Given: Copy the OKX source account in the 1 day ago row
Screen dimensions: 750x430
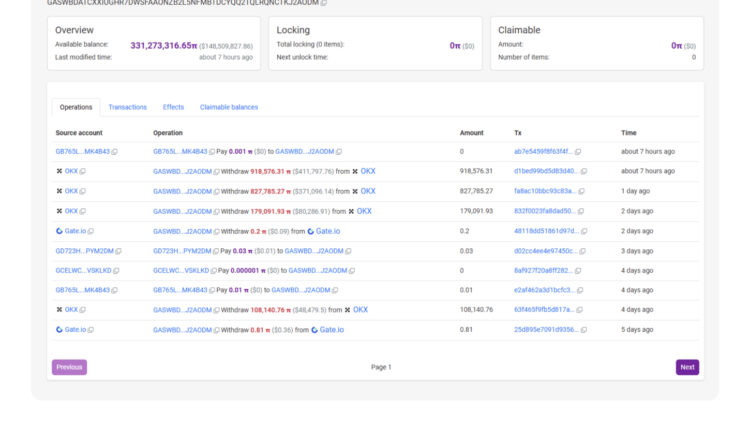Looking at the screenshot, I should [82, 191].
